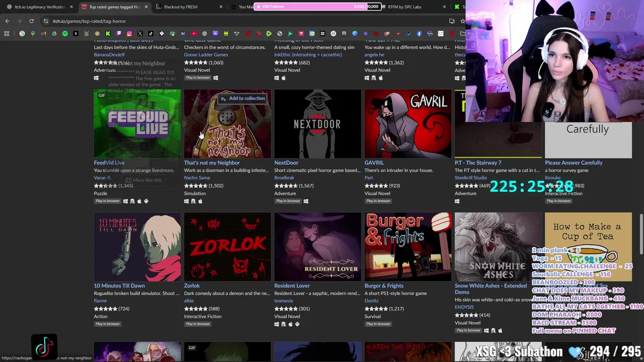Click Apple icon under That's not my Neighbor
The image size is (644, 362).
[x=200, y=201]
